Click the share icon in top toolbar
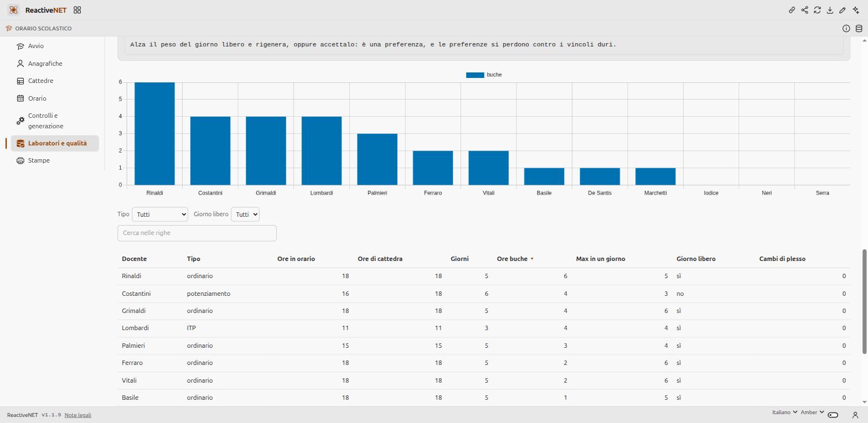The width and height of the screenshot is (868, 423). 805,10
